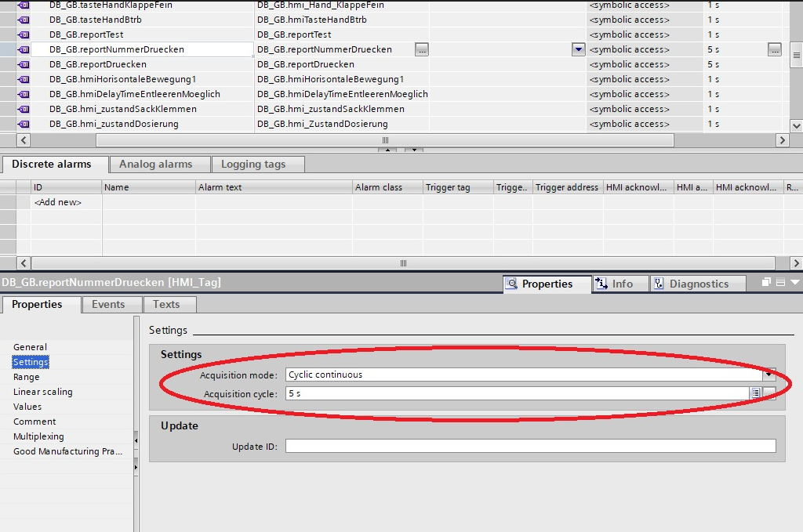Click the Name column header in alarms
The height and width of the screenshot is (532, 803).
(148, 187)
